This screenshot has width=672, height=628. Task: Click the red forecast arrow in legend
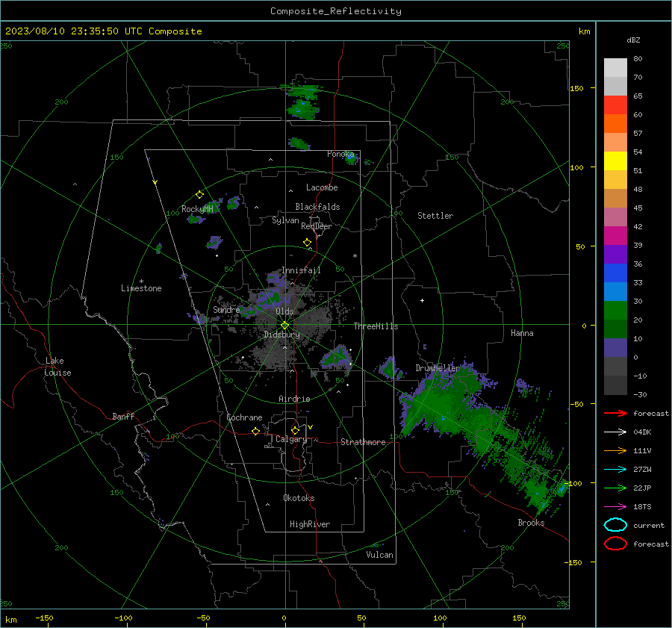[615, 413]
